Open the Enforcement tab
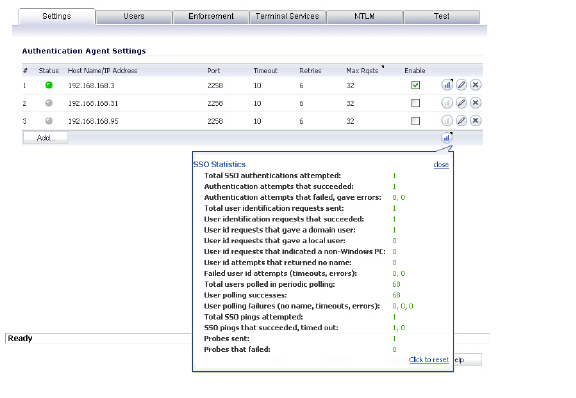 (211, 17)
